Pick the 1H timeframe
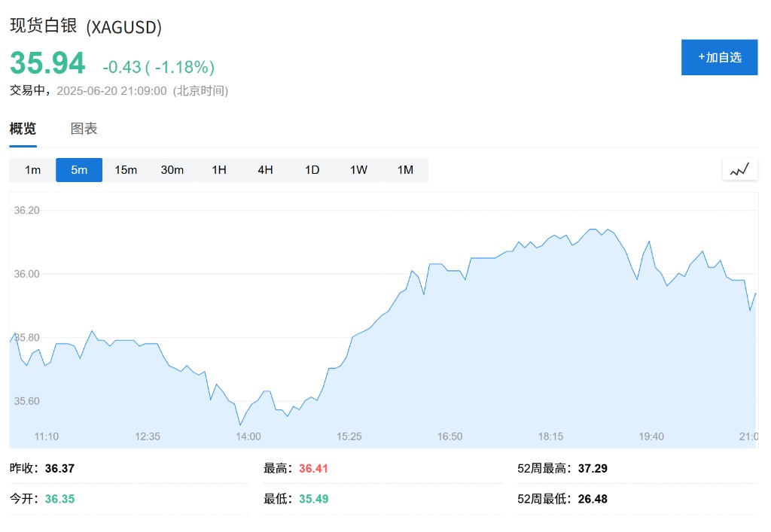 219,170
